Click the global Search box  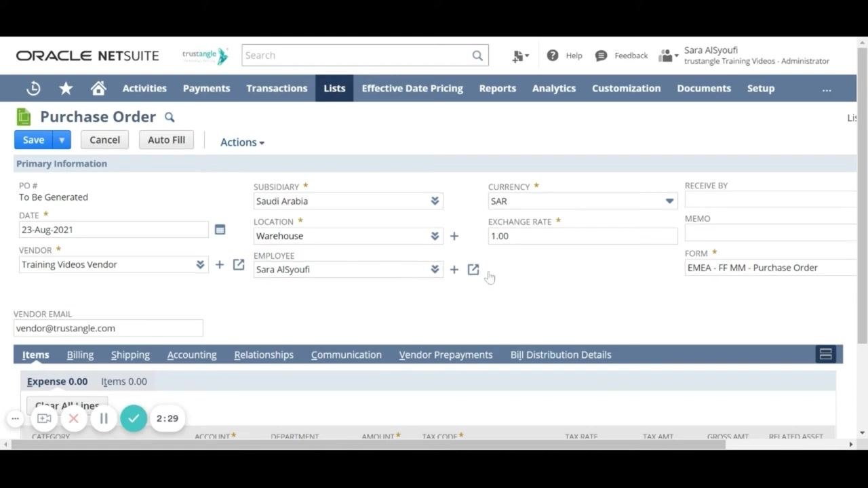tap(365, 56)
